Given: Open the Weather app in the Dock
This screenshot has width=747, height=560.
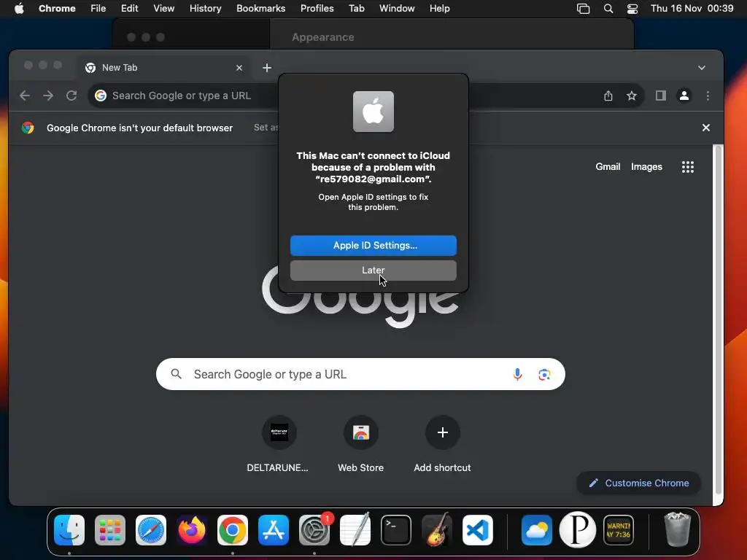Looking at the screenshot, I should coord(536,530).
